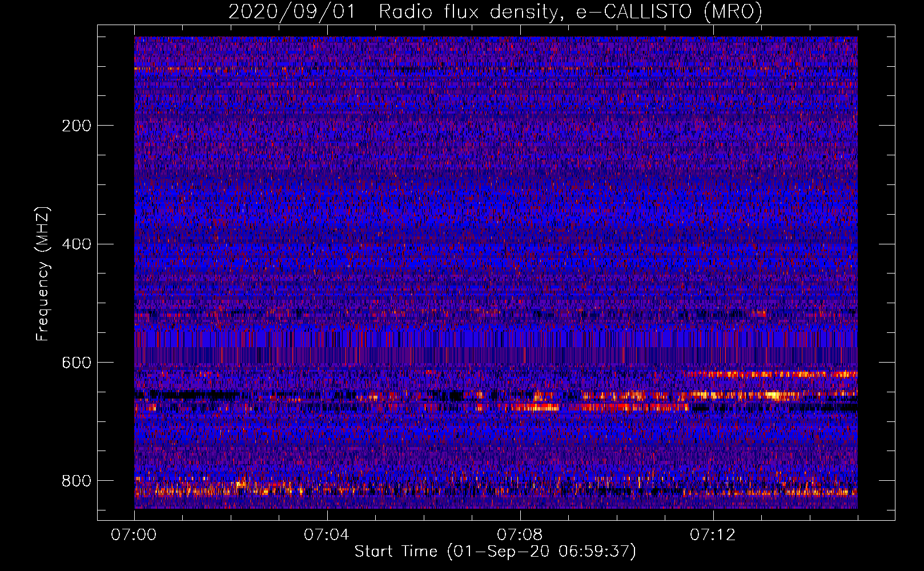This screenshot has height=571, width=924.
Task: Click the 600 frequency tick label
Action: click(77, 363)
